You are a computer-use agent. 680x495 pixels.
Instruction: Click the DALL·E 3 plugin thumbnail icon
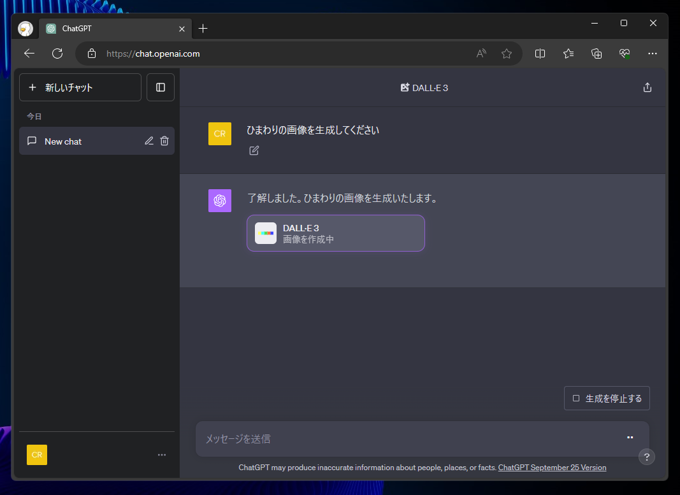coord(265,233)
